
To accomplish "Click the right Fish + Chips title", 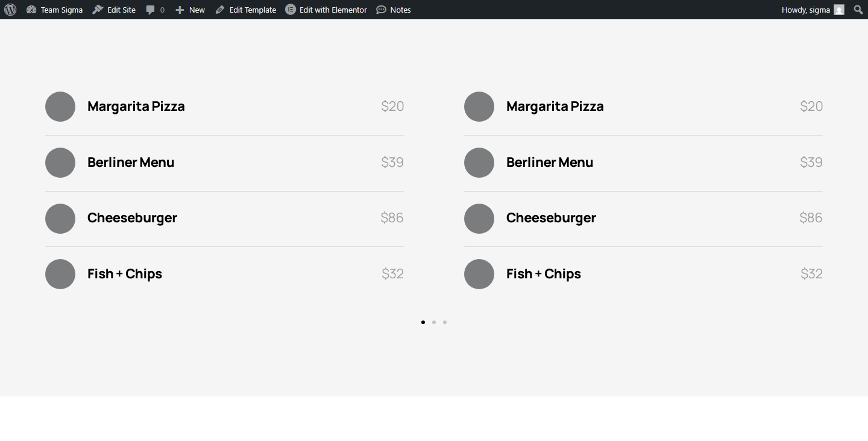I will coord(544,274).
